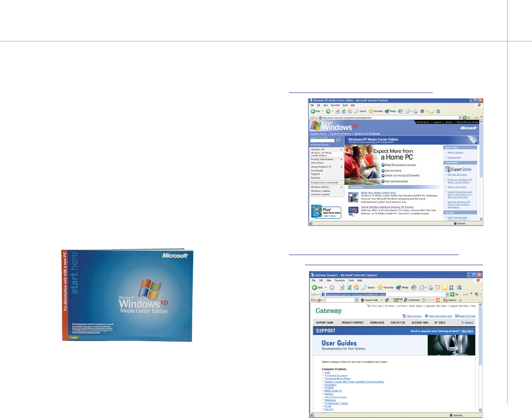Open Check Out the Gateway Plasma TV Screen
This screenshot has height=418, width=532.
coord(387,207)
